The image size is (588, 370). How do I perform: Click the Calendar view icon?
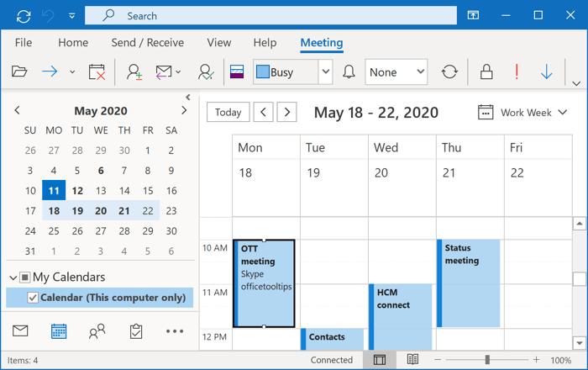coord(59,331)
